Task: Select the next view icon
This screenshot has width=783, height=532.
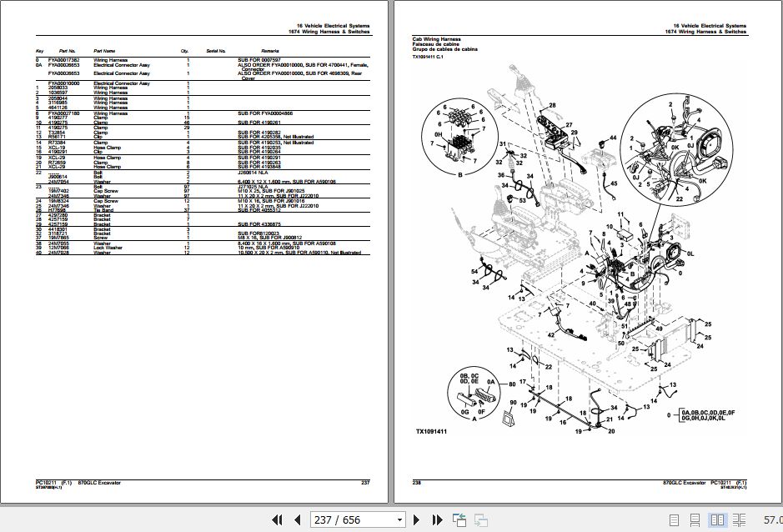Action: click(x=481, y=519)
